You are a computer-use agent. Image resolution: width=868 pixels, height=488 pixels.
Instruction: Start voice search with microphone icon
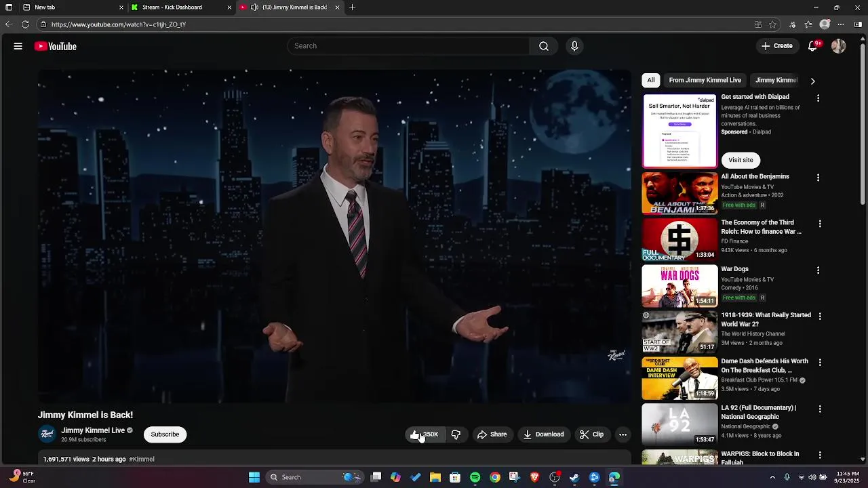pyautogui.click(x=574, y=46)
